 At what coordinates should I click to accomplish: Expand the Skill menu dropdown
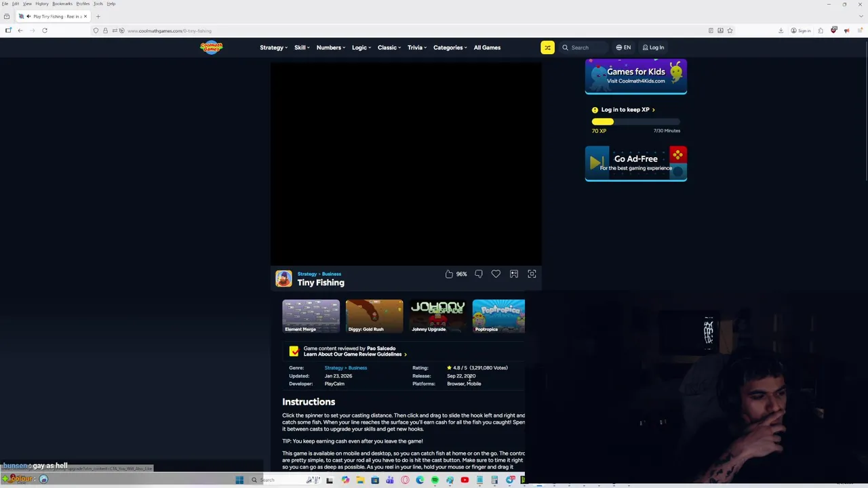(302, 47)
